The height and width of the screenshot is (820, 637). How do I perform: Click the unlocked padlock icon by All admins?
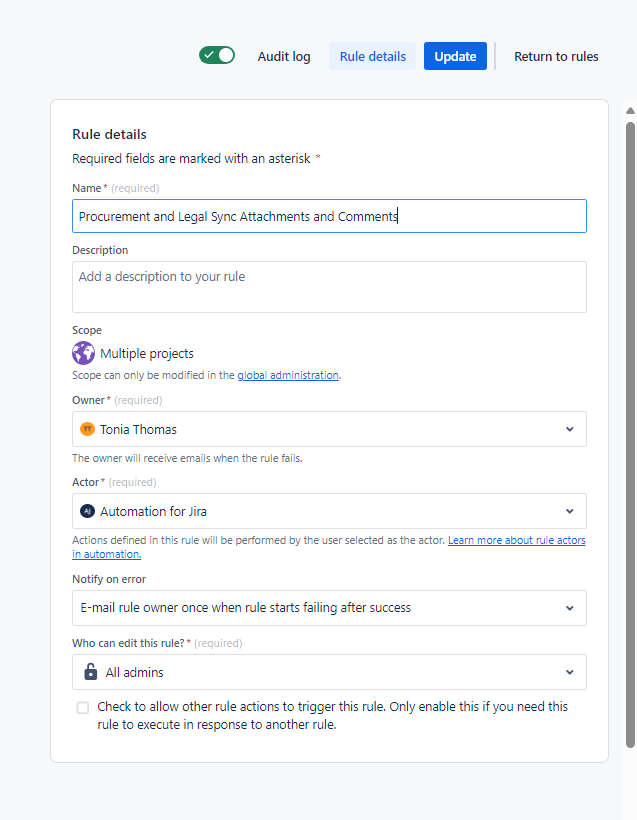point(90,672)
